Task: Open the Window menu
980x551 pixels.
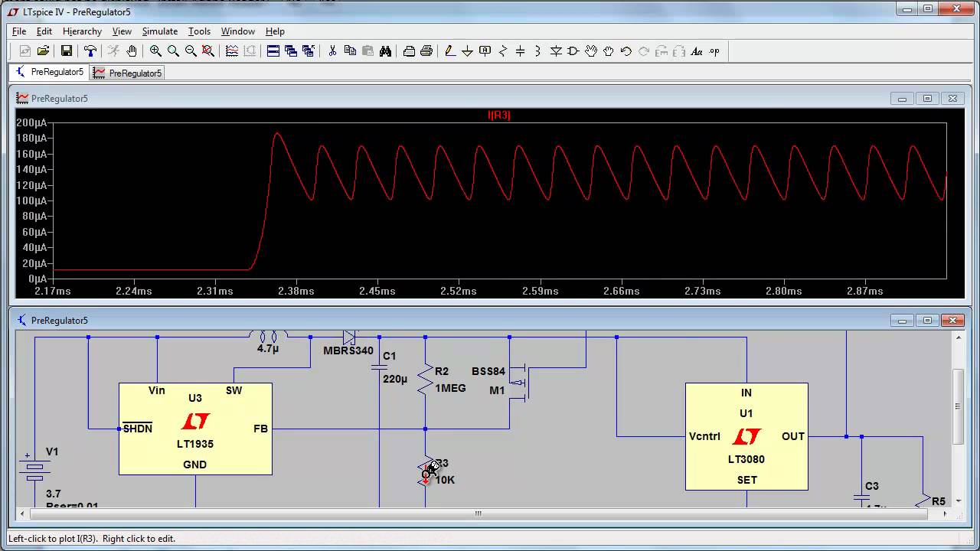Action: point(238,31)
